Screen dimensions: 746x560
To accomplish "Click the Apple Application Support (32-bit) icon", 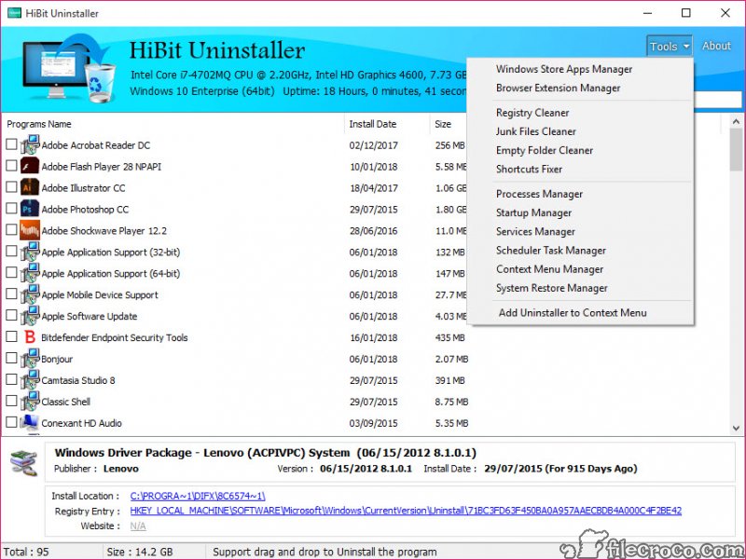I will (x=30, y=252).
